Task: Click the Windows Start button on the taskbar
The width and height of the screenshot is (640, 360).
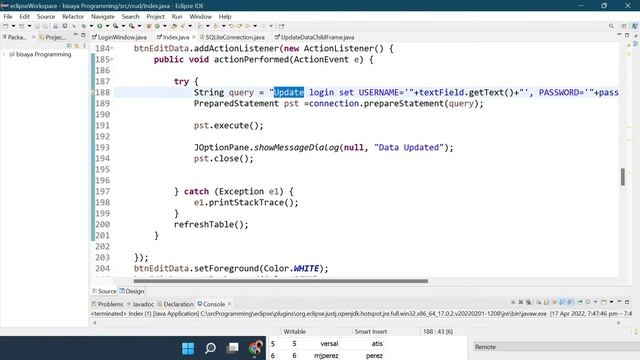Action: [x=188, y=349]
